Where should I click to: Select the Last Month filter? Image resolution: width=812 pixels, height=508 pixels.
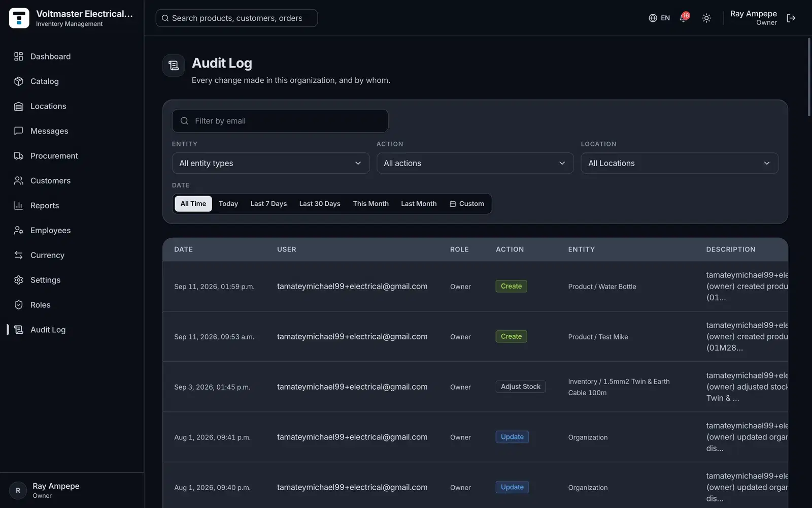(419, 204)
